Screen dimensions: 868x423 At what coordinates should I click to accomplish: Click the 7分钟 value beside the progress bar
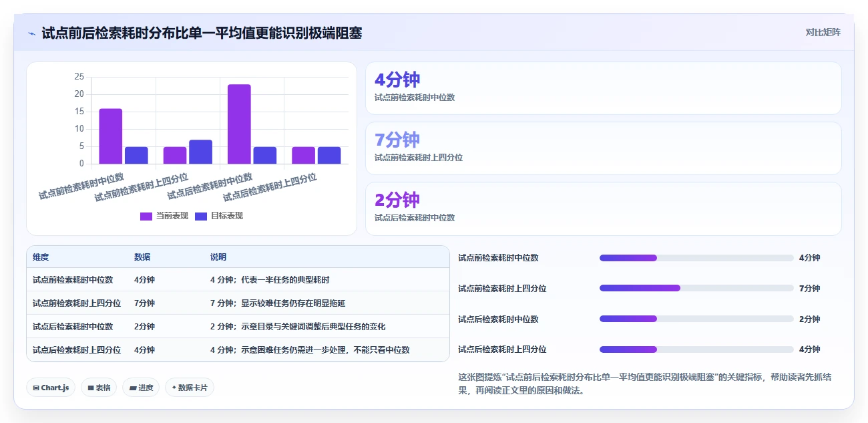(809, 288)
